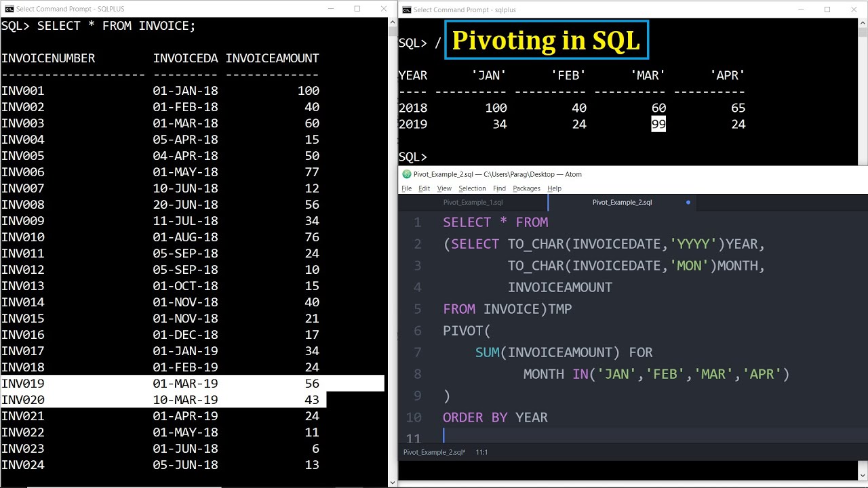Click the SELECT * FROM INVOICE; command line
Screen dimensions: 868x488
coord(98,26)
